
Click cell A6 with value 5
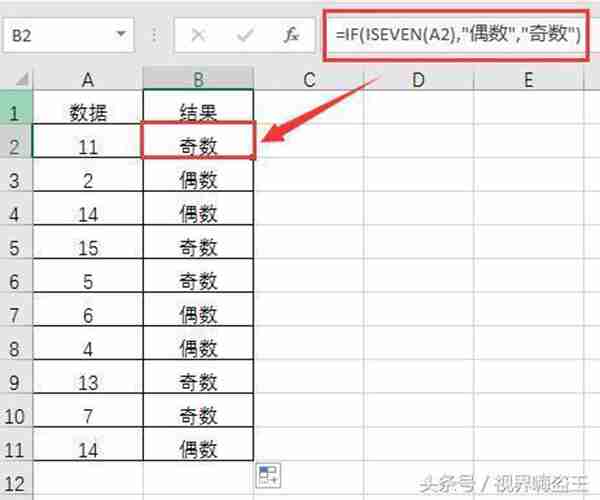(x=88, y=276)
